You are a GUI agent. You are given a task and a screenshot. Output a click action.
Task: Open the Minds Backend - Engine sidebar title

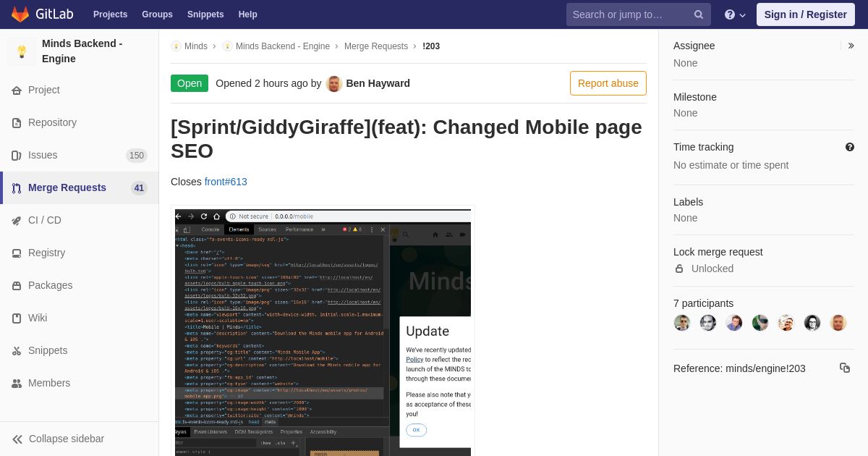click(82, 51)
